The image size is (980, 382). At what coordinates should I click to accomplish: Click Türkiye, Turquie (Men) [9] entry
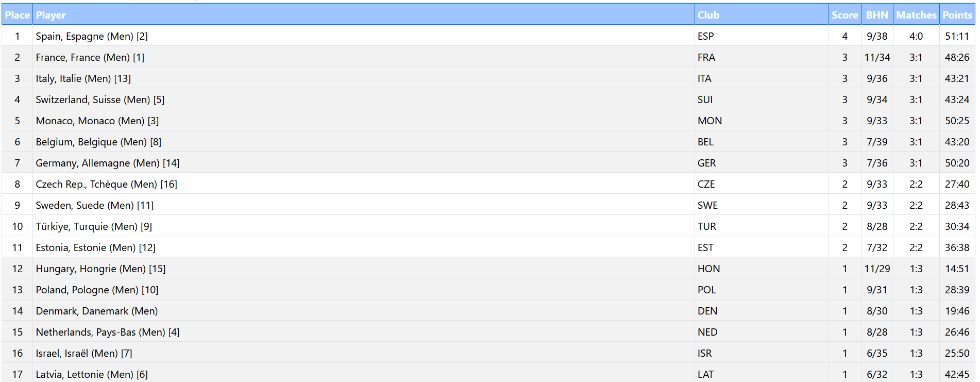(x=94, y=226)
